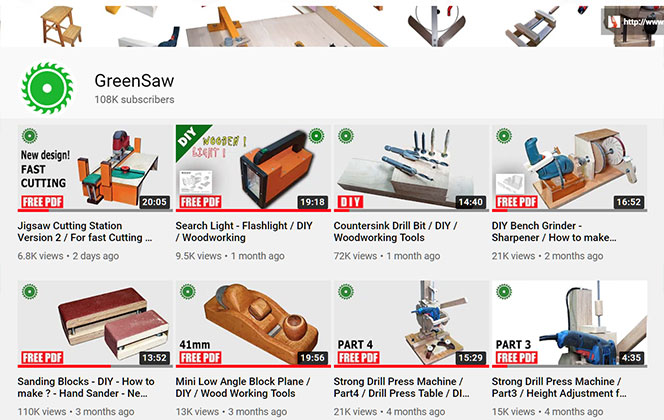Open the Sanding Blocks video thumbnail

click(x=95, y=323)
